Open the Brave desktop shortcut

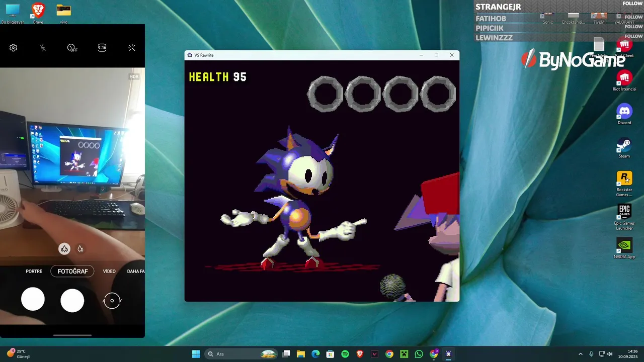tap(38, 14)
